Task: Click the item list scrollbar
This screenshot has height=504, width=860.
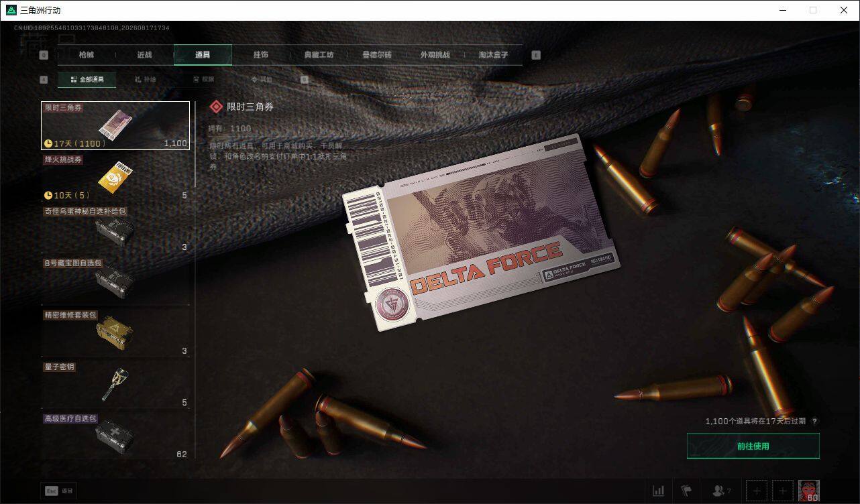Action: pos(195,144)
